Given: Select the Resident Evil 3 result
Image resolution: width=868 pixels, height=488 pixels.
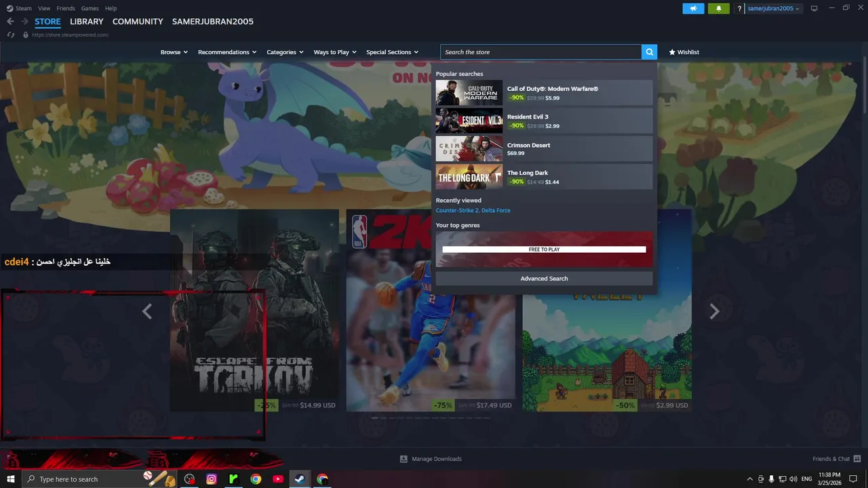Looking at the screenshot, I should point(544,121).
